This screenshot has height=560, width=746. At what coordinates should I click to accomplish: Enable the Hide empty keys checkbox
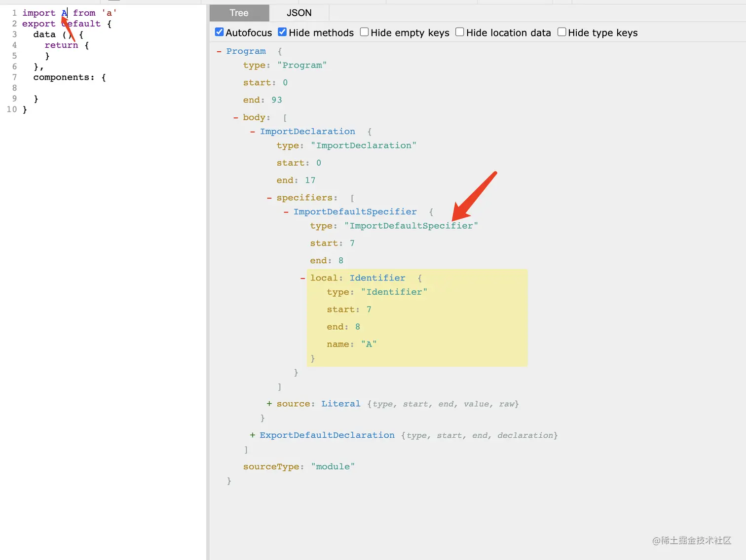click(x=364, y=32)
